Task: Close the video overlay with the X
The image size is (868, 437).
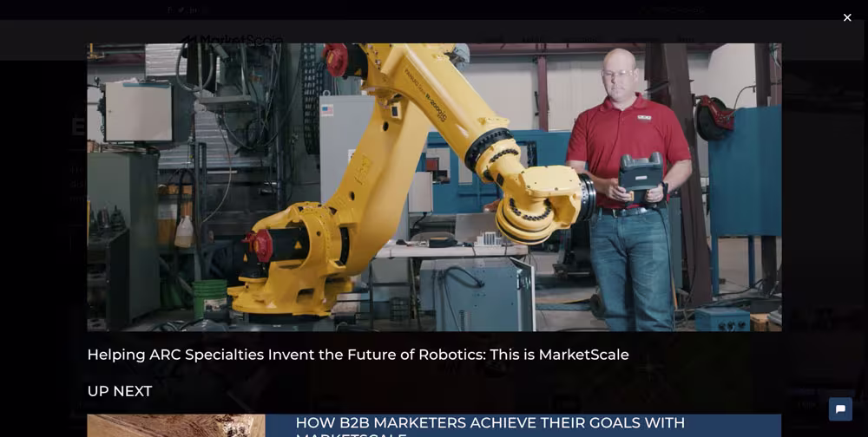Action: (x=847, y=17)
